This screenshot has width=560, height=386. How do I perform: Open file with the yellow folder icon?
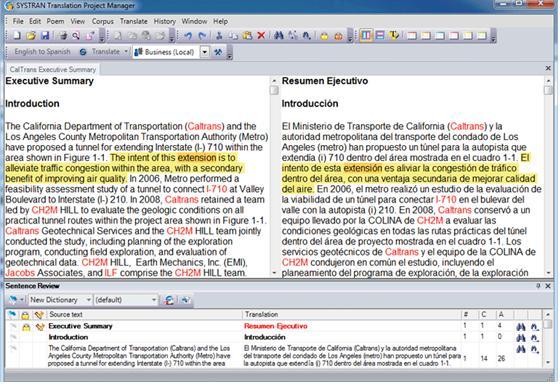click(x=31, y=36)
